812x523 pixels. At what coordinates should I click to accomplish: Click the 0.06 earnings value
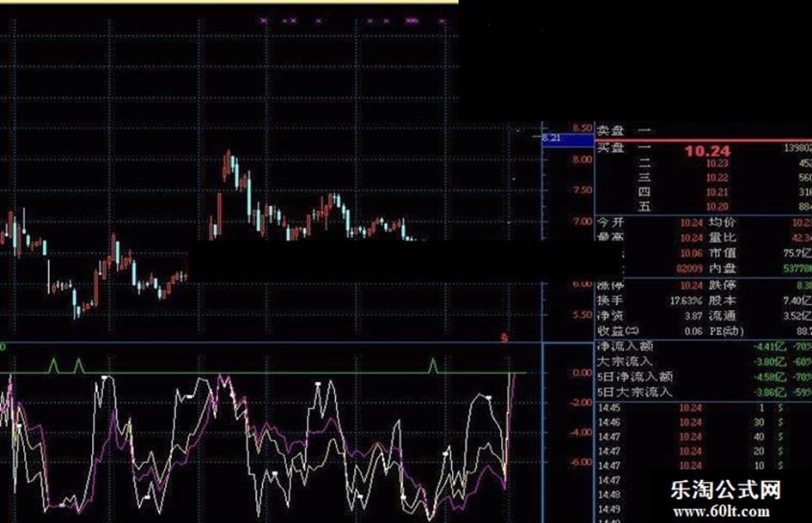click(x=693, y=331)
